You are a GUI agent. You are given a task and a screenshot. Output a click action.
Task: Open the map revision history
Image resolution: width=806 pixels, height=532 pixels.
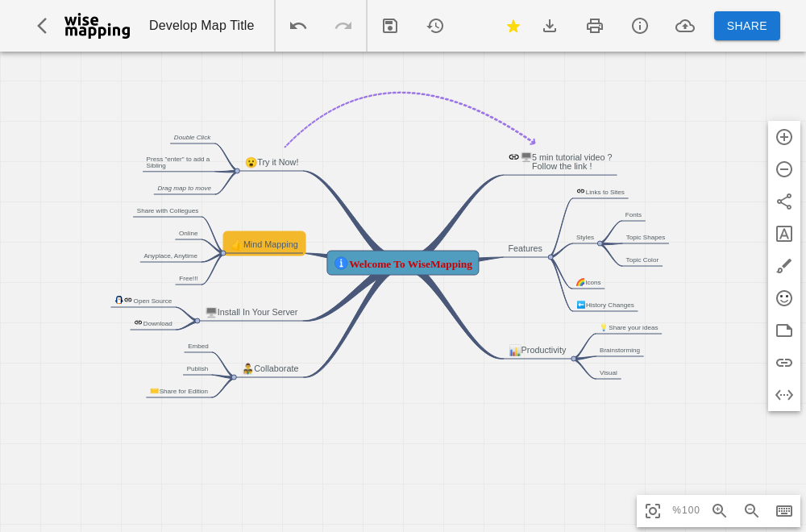click(x=435, y=26)
